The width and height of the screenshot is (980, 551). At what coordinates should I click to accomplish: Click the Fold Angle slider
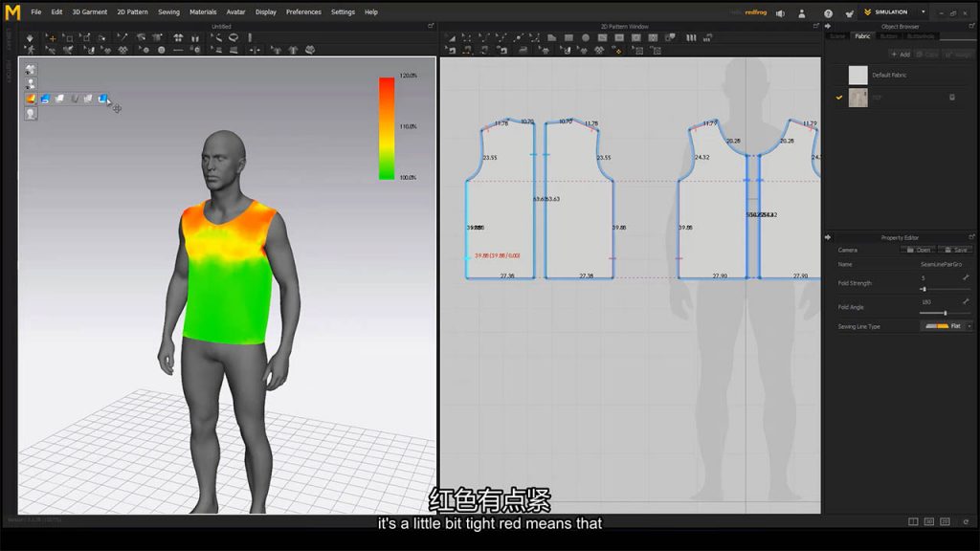(945, 313)
